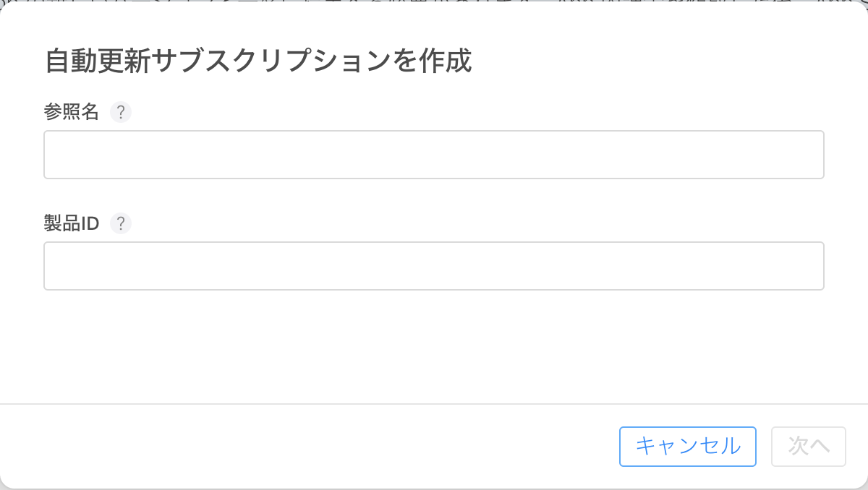This screenshot has width=868, height=490.
Task: Click the dialog title 自動更新サブスクリプションを作成
Action: coord(259,62)
